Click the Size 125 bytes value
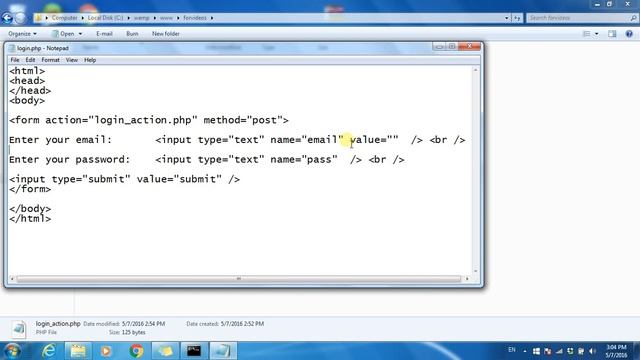The height and width of the screenshot is (360, 640). click(x=133, y=332)
